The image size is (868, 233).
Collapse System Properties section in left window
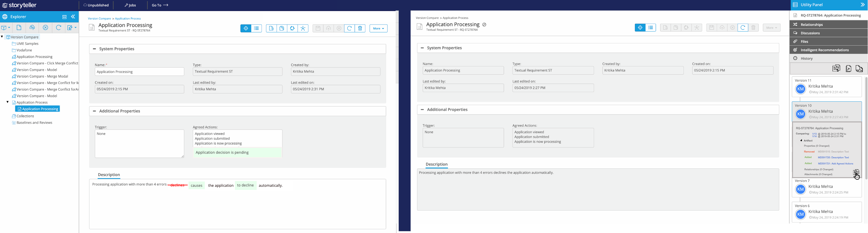coord(94,49)
